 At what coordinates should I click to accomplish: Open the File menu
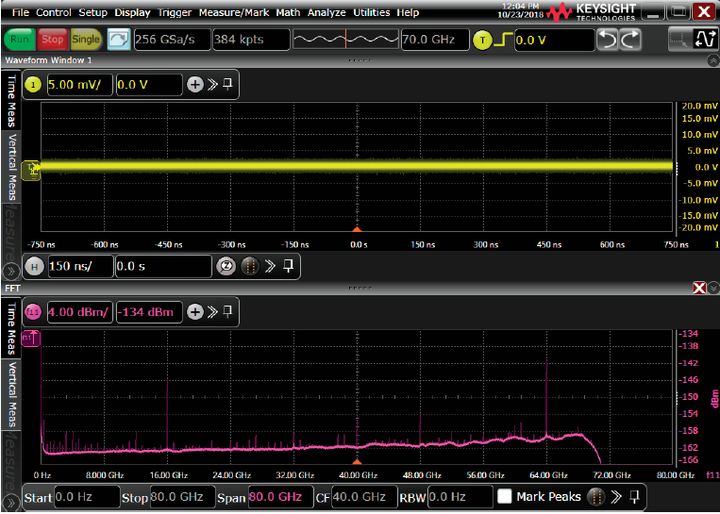point(21,12)
